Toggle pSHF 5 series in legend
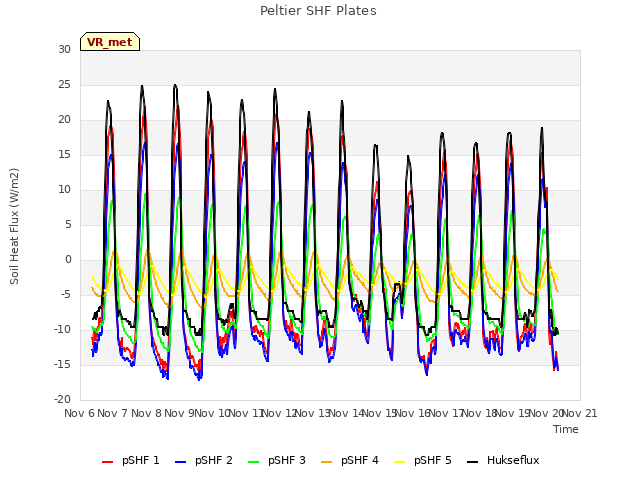 (423, 461)
